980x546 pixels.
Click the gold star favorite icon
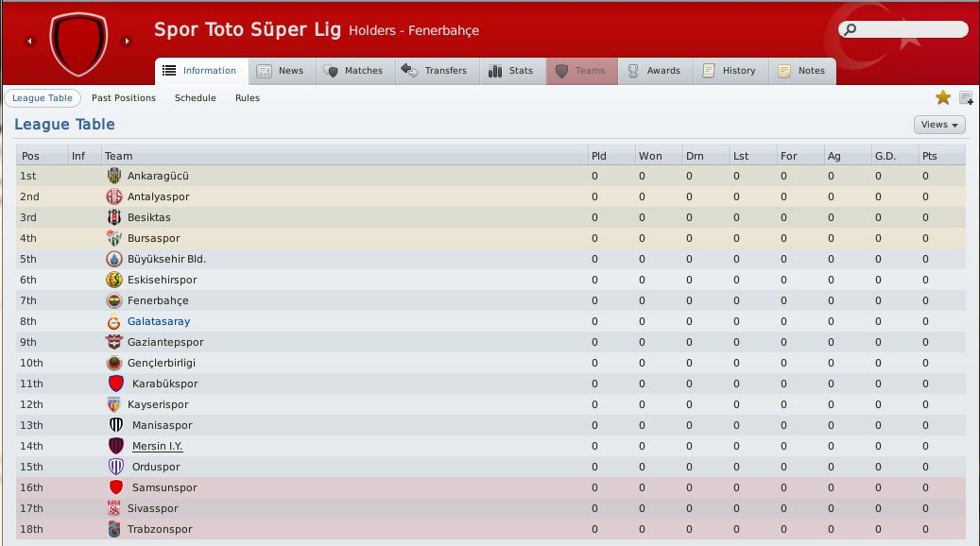point(942,97)
